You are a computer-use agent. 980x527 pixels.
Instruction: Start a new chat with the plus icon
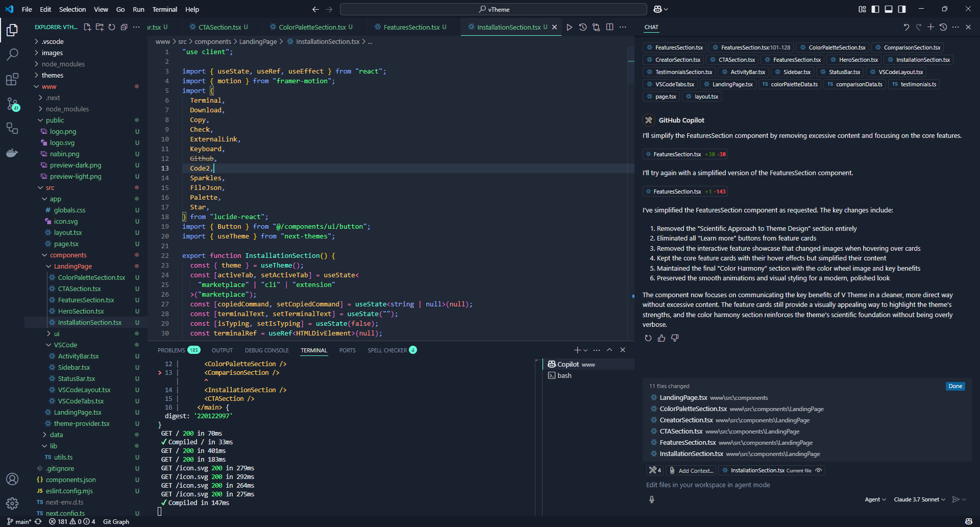[931, 27]
